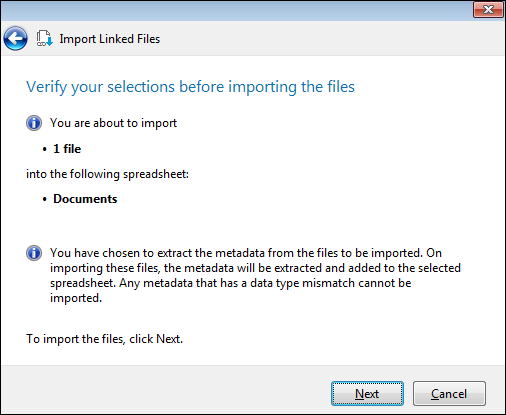506x415 pixels.
Task: Select the '1 file' bullet text
Action: coord(67,149)
